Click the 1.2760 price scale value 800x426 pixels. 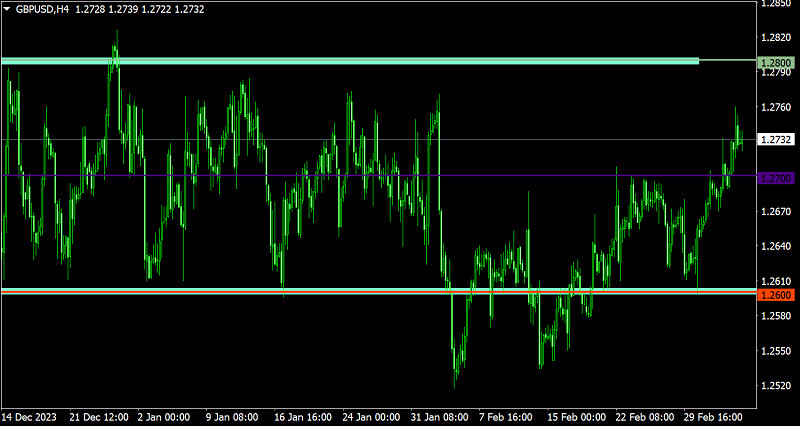point(776,107)
